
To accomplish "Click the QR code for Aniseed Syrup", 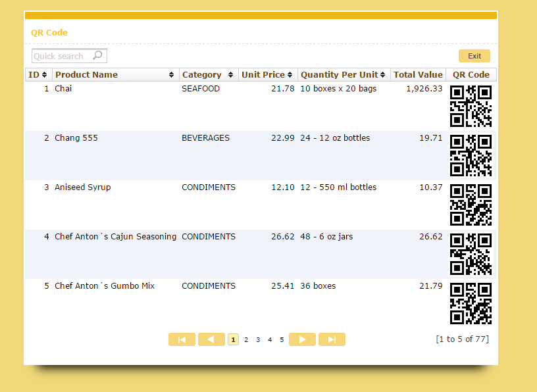I will (471, 205).
